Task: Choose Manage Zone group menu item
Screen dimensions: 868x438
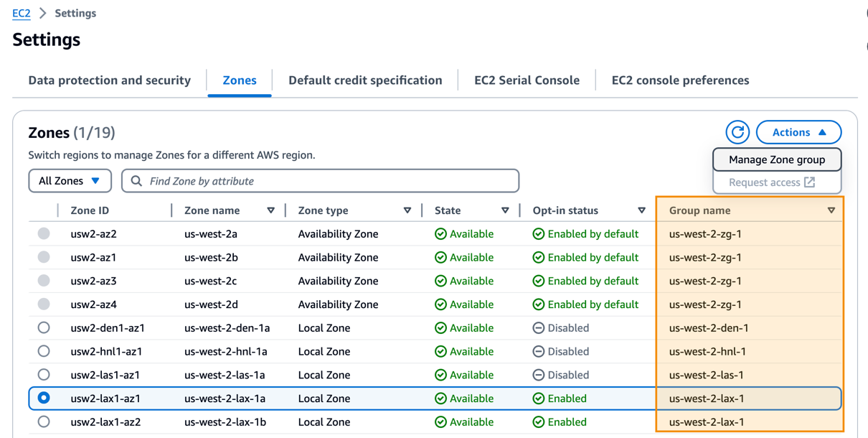Action: click(777, 159)
